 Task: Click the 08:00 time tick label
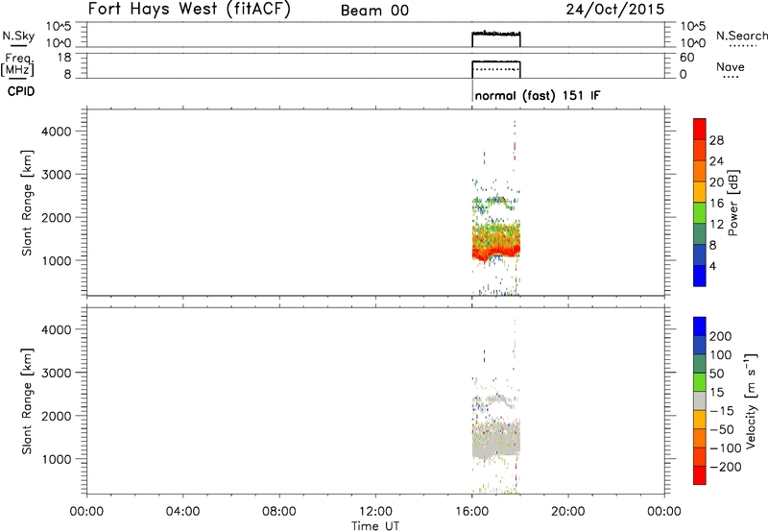[278, 512]
